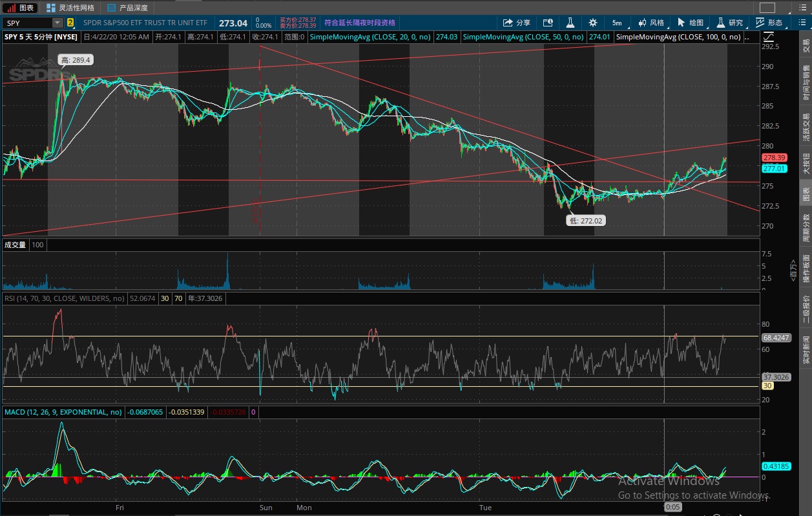Image resolution: width=812 pixels, height=516 pixels.
Task: Open the 风格 (Style) menu
Action: click(x=651, y=23)
